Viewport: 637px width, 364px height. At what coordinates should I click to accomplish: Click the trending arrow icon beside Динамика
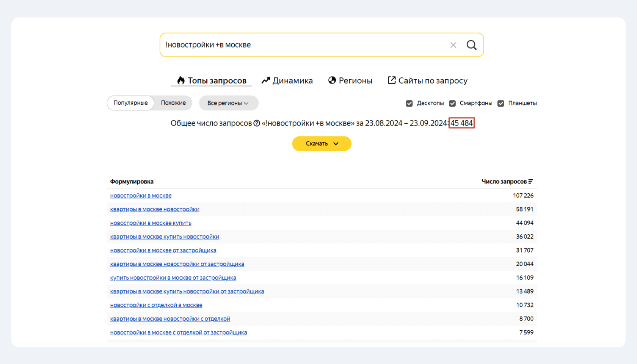click(265, 80)
